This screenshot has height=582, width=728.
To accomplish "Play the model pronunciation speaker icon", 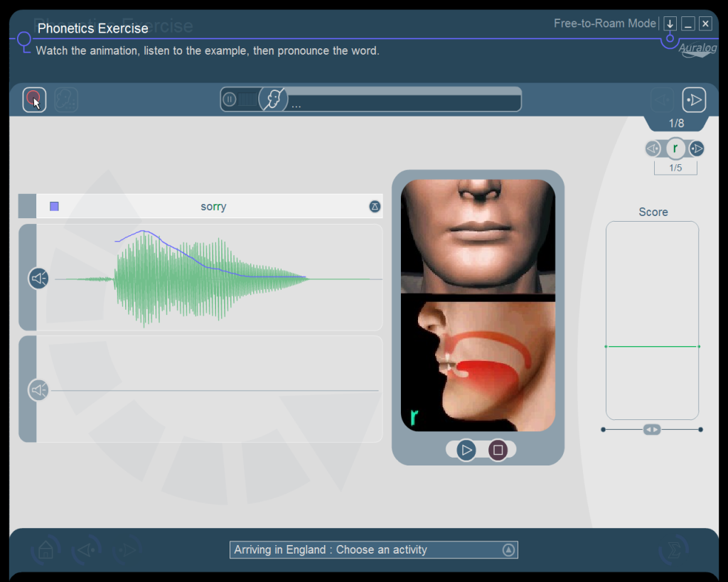I will click(x=38, y=279).
